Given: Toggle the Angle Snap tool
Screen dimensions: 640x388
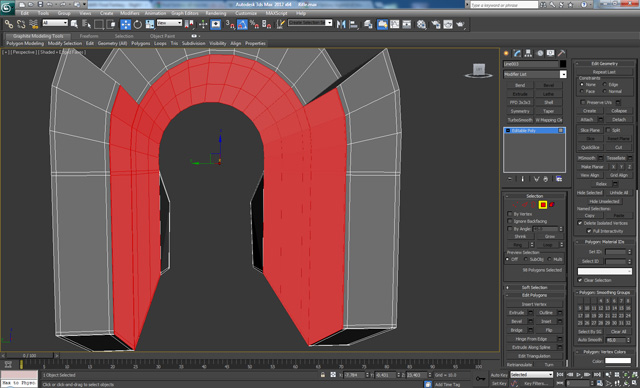Looking at the screenshot, I should click(242, 24).
